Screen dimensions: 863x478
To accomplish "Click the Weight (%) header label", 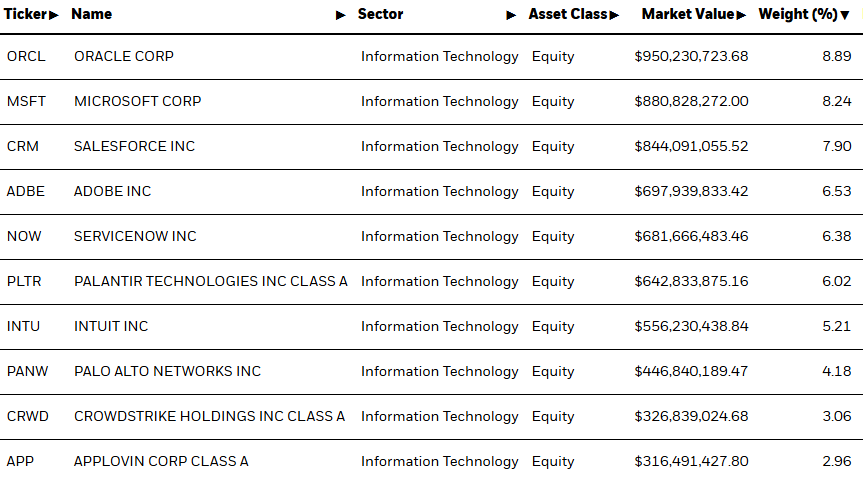I will [x=798, y=14].
